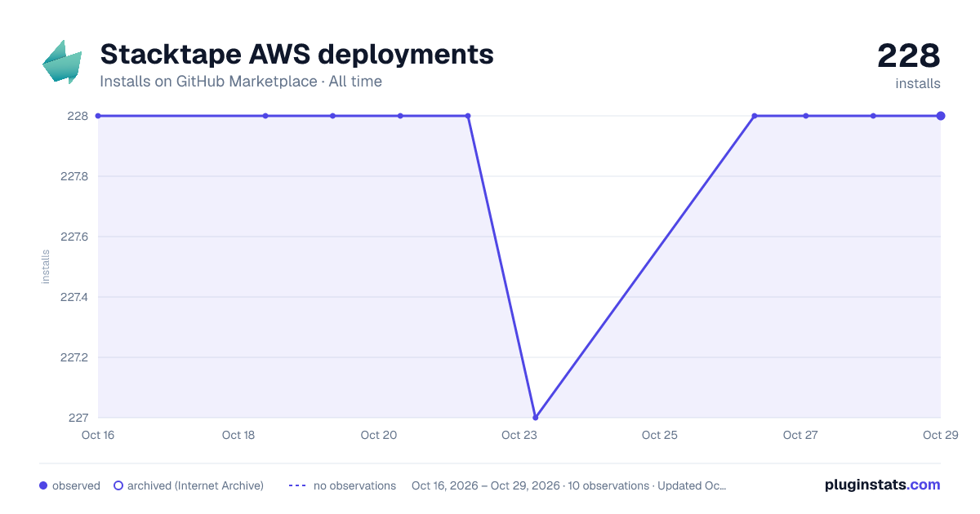
Task: Click the y-axis tick label 227.2
Action: coord(74,357)
